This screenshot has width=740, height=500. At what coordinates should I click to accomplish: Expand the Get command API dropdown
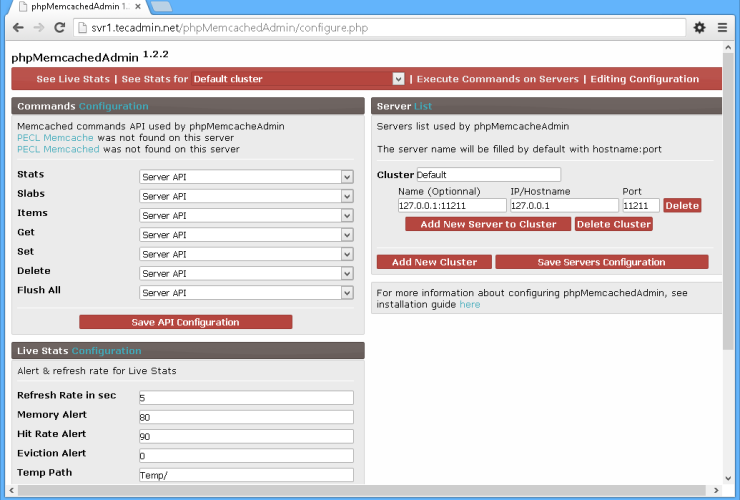pyautogui.click(x=347, y=235)
